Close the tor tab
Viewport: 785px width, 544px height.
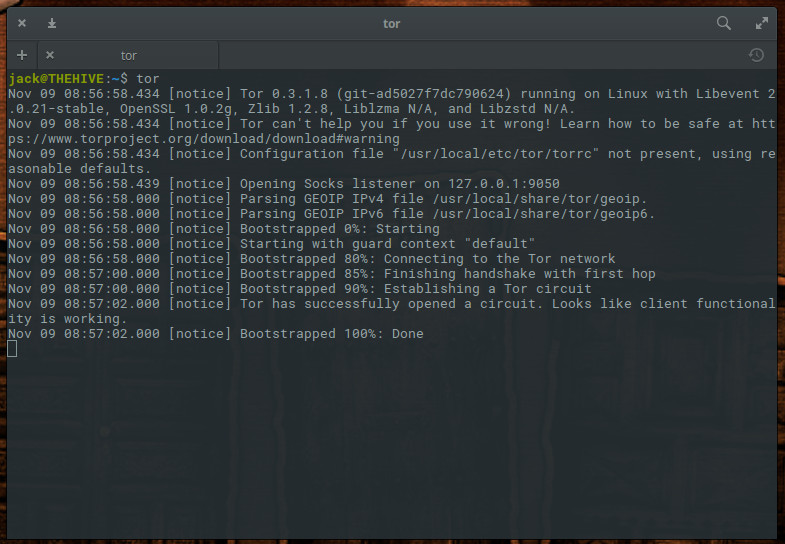[50, 55]
